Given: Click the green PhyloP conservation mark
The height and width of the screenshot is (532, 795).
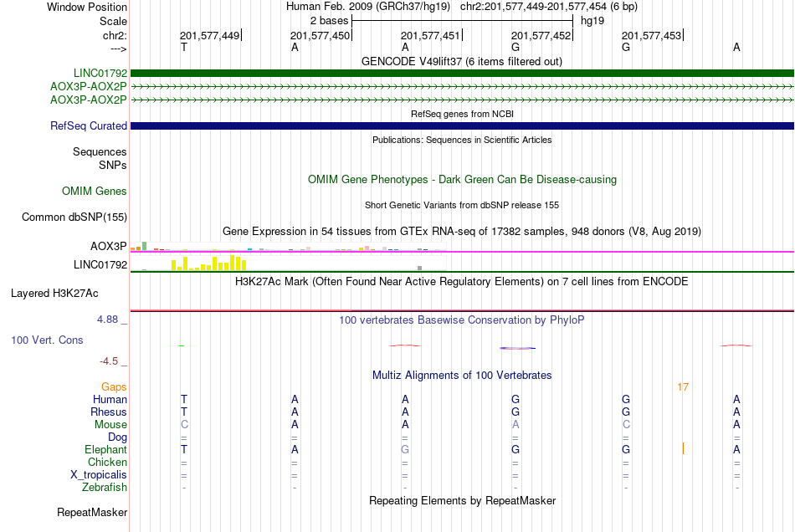Looking at the screenshot, I should click(182, 345).
